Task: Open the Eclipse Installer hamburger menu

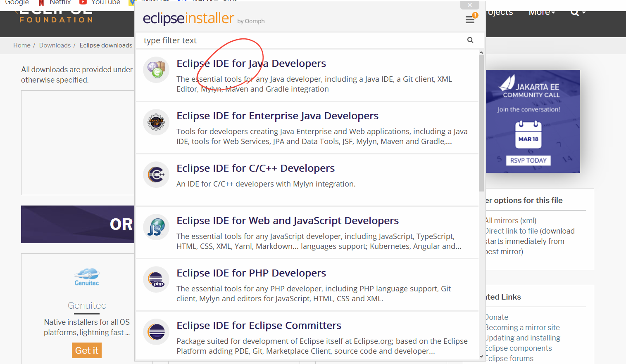Action: click(x=470, y=19)
